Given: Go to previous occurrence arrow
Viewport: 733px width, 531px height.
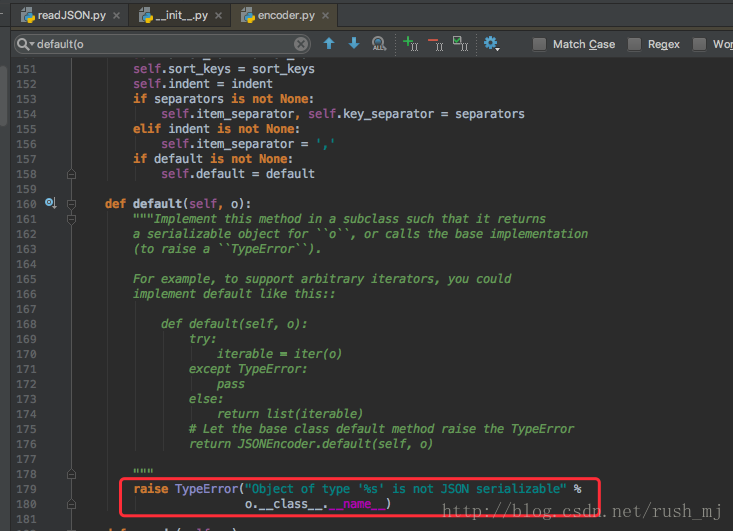Looking at the screenshot, I should coord(329,43).
